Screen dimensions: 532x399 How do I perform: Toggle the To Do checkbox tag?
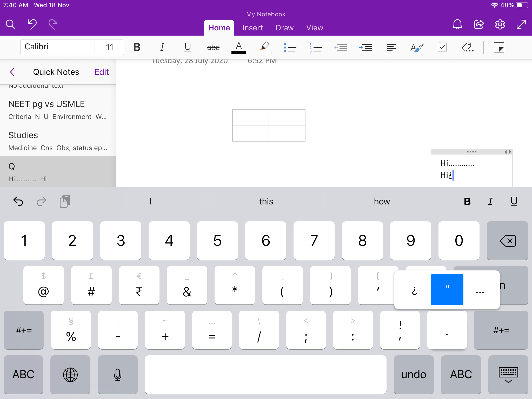coord(442,47)
